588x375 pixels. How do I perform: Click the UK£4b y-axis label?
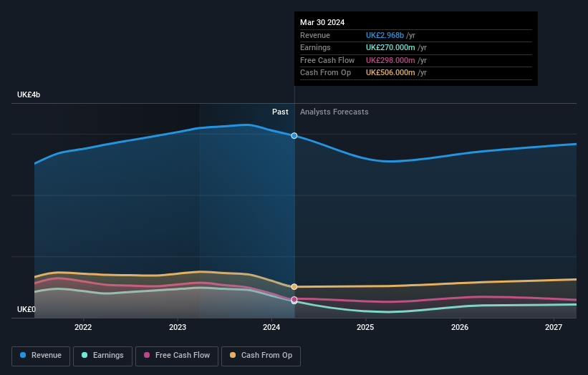29,94
